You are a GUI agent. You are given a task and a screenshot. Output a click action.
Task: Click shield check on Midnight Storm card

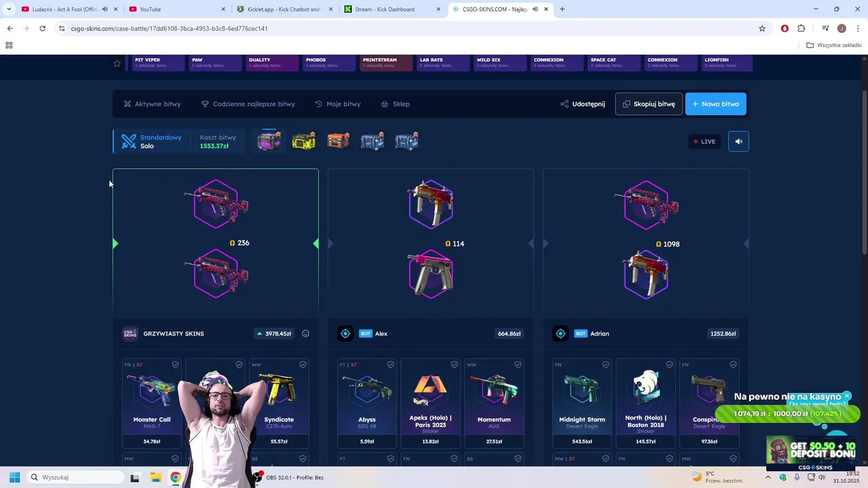tap(605, 365)
